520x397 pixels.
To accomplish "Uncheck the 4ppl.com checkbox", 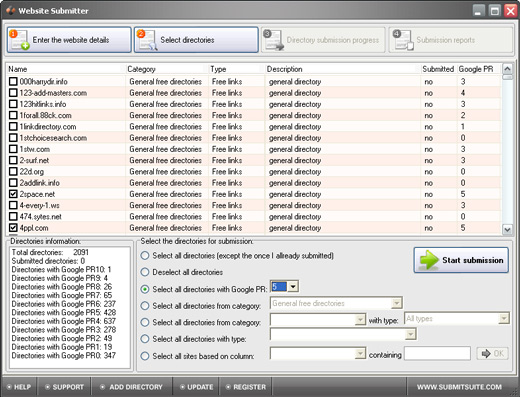I will (13, 228).
